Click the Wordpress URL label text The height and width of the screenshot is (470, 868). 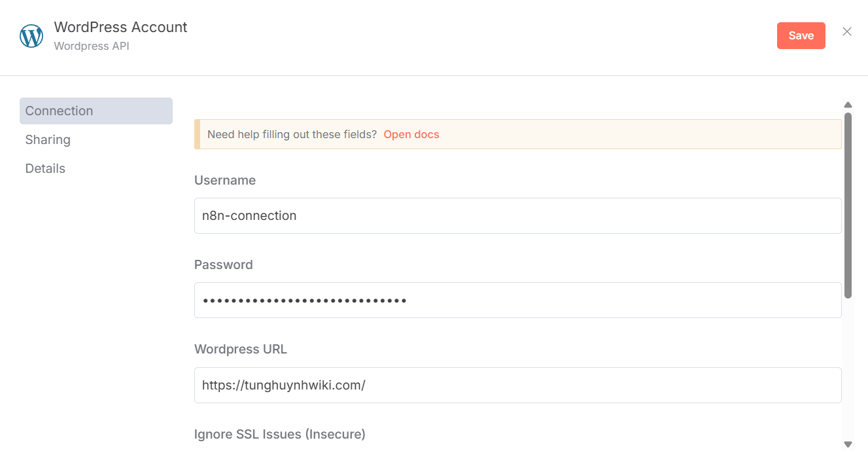click(x=240, y=349)
